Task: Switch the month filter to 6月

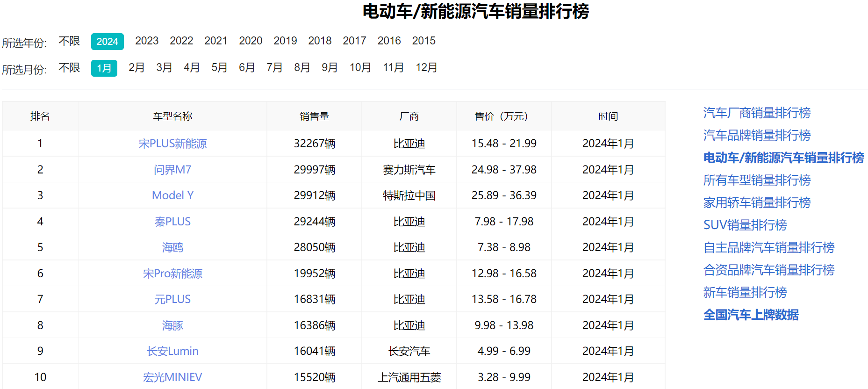Action: click(x=247, y=68)
